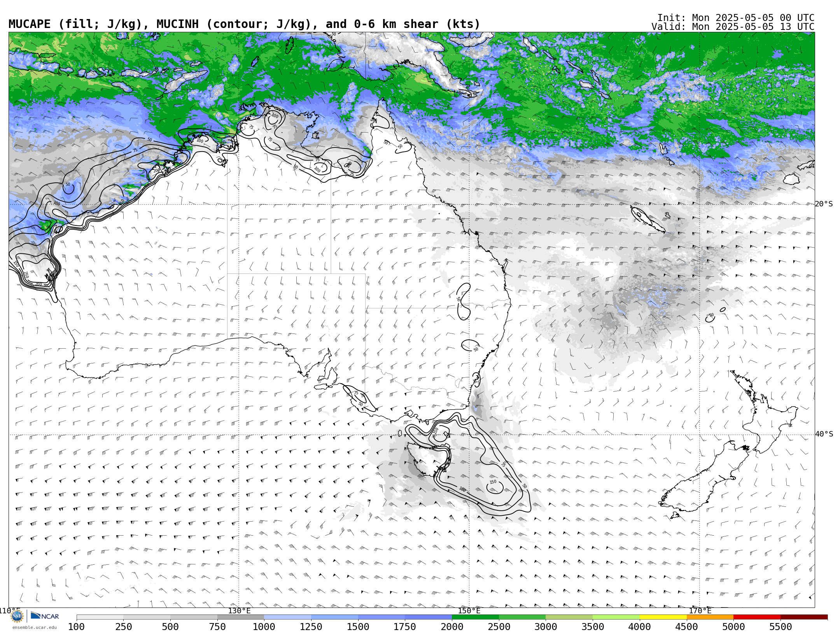
Task: Click the colorbar label 750
Action: (217, 627)
